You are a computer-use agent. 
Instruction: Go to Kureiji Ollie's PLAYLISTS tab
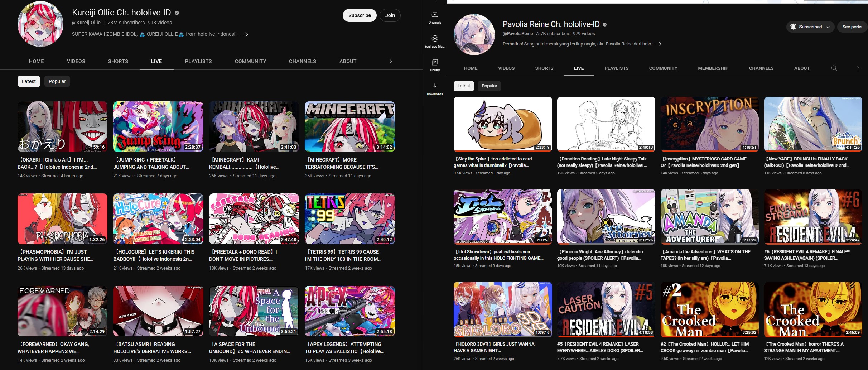click(x=198, y=61)
